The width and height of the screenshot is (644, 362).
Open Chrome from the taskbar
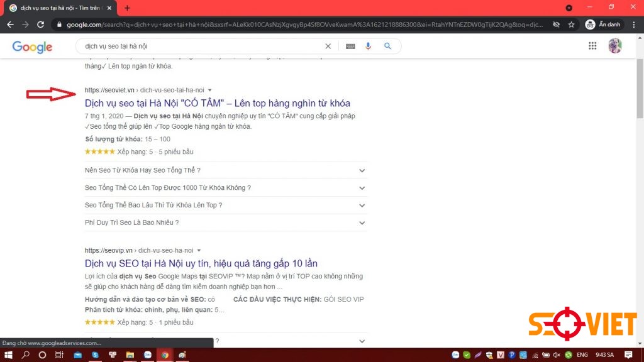(165, 355)
